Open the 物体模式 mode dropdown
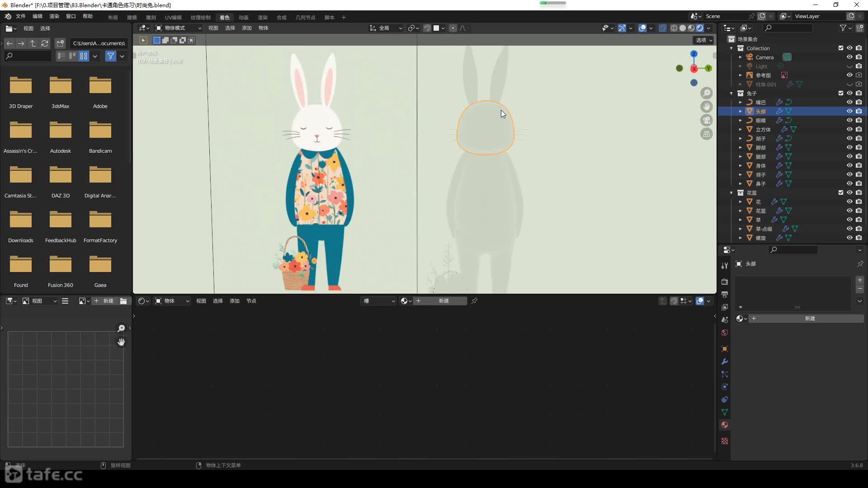This screenshot has height=488, width=868. 179,28
